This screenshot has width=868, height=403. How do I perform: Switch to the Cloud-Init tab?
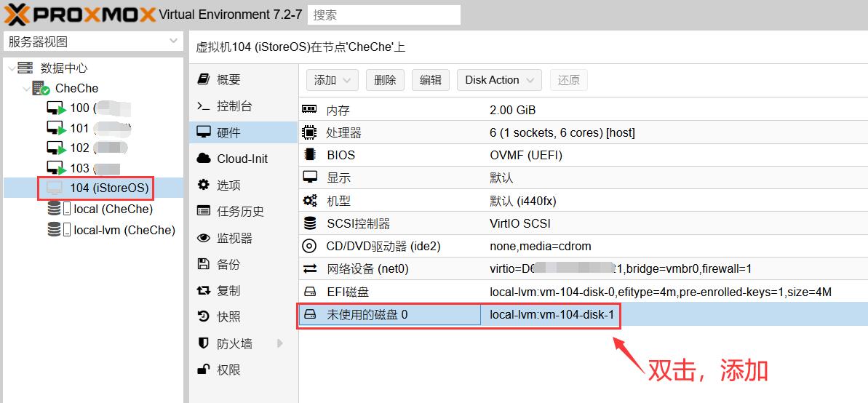pyautogui.click(x=242, y=159)
